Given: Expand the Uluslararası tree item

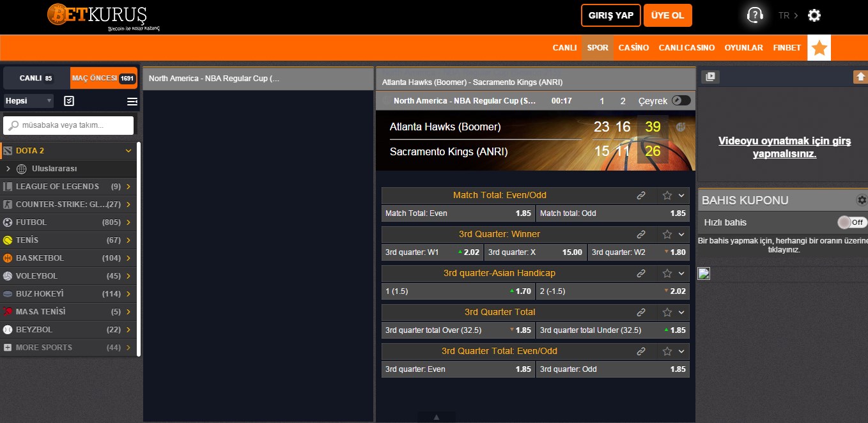Looking at the screenshot, I should tap(8, 169).
